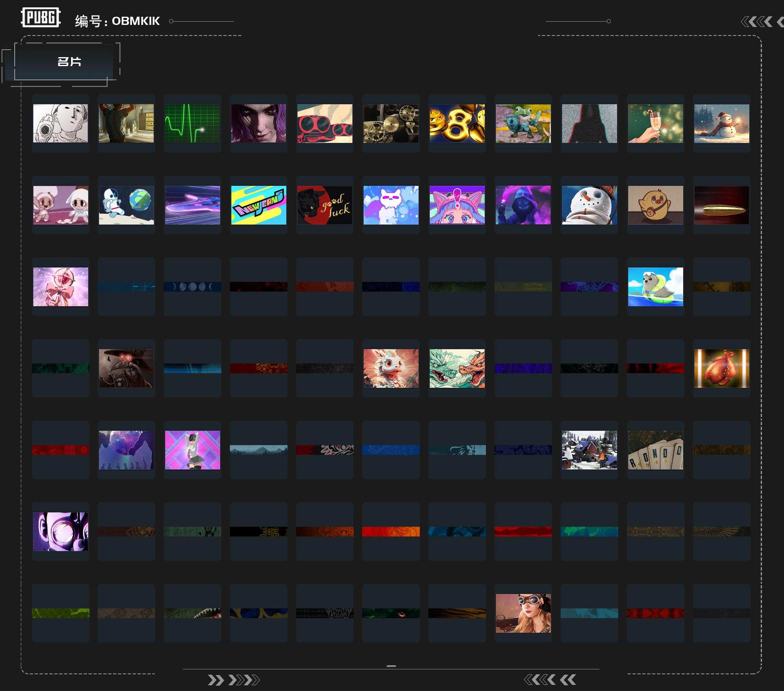Select the RONDO playing cards nameplate
Image resolution: width=784 pixels, height=691 pixels.
coord(656,450)
